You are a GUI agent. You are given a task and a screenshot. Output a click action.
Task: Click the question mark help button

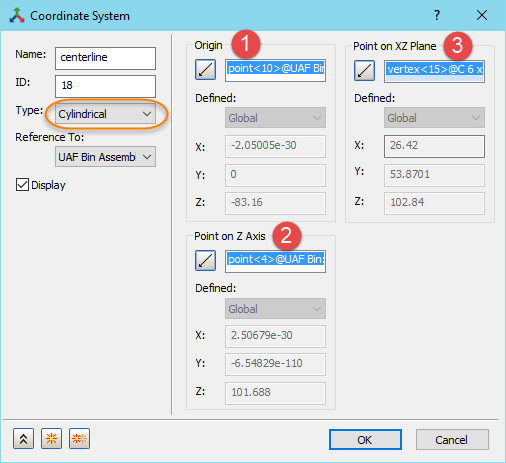click(437, 15)
